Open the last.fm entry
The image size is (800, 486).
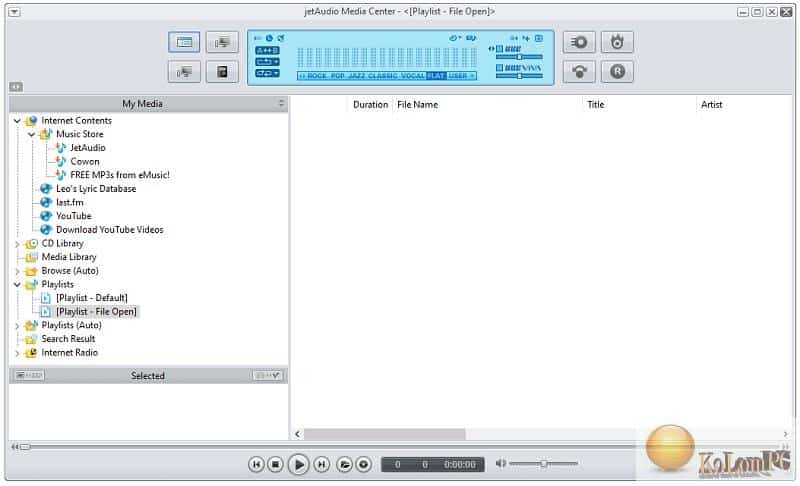[69, 202]
